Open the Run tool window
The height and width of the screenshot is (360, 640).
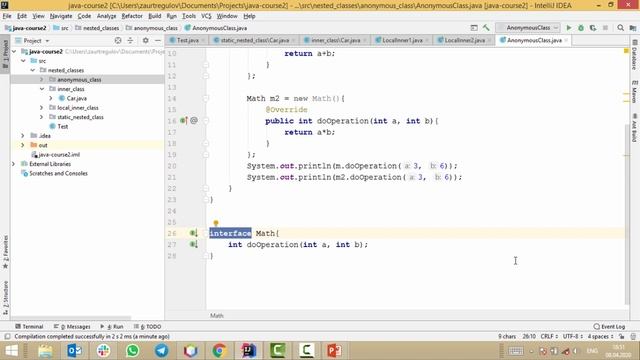click(x=112, y=327)
